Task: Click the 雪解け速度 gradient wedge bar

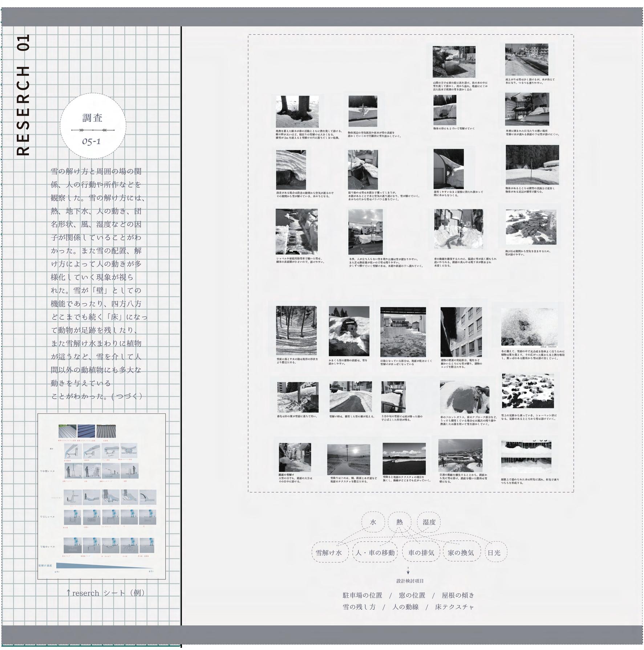Action: pos(105,565)
